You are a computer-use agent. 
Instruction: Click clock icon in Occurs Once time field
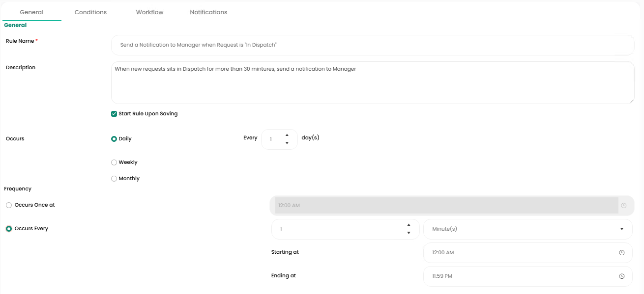(x=623, y=206)
